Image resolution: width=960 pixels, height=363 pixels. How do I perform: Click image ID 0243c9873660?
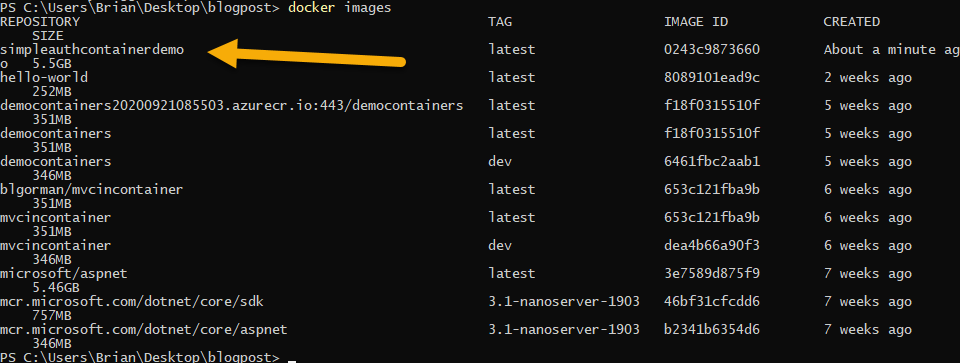(712, 50)
